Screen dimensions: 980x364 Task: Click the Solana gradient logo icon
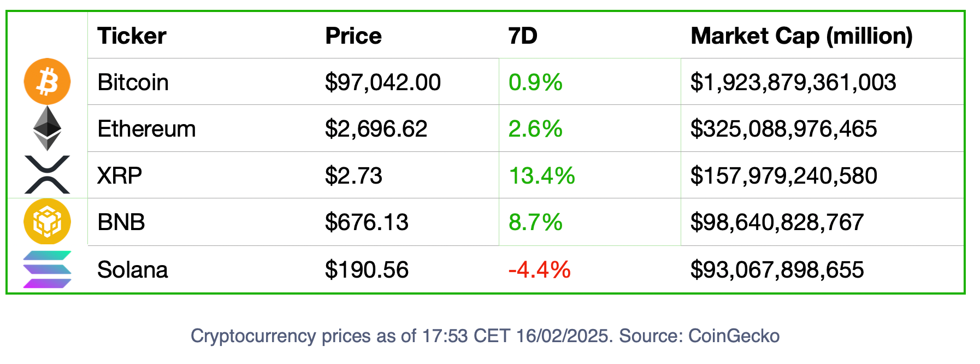tap(48, 269)
